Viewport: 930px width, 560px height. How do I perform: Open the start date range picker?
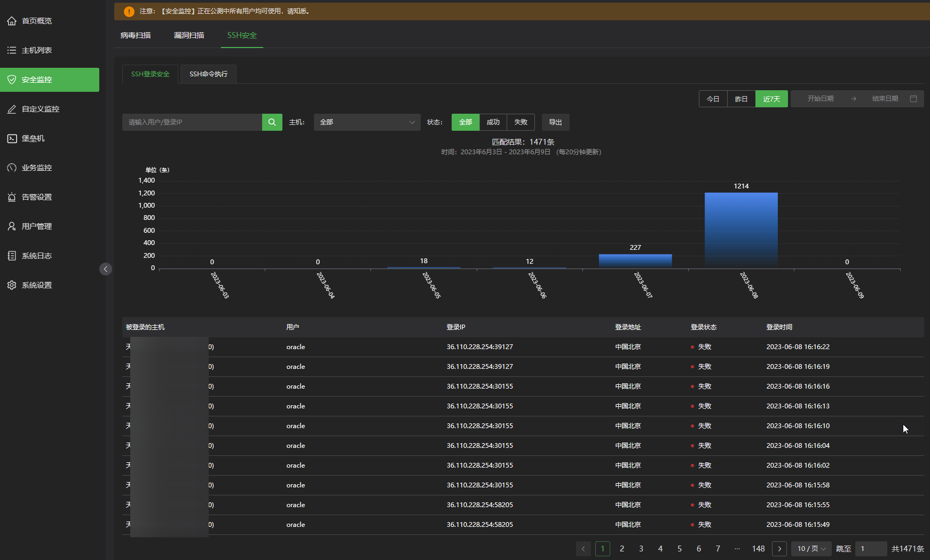click(x=820, y=99)
